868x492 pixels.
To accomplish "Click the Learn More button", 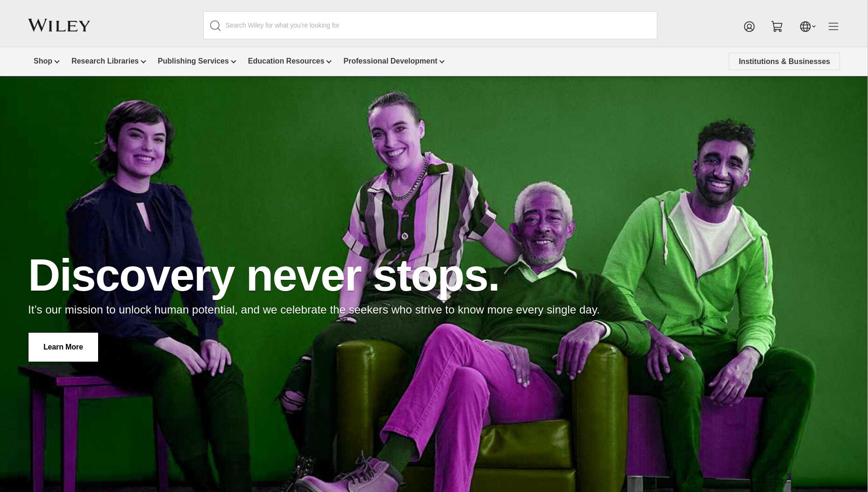I will tap(63, 347).
